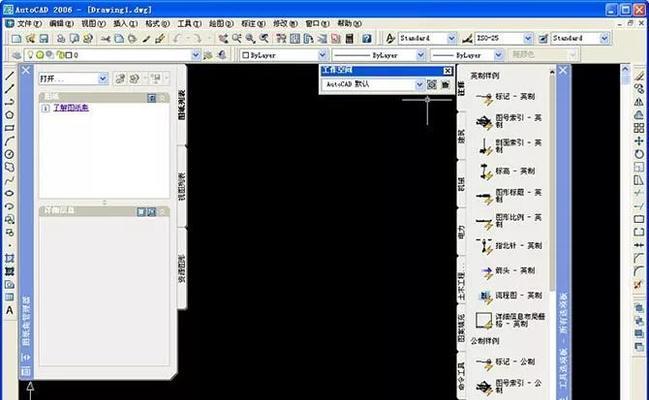Open the ISO-25 dimension style dropdown
This screenshot has width=649, height=400.
pyautogui.click(x=528, y=39)
